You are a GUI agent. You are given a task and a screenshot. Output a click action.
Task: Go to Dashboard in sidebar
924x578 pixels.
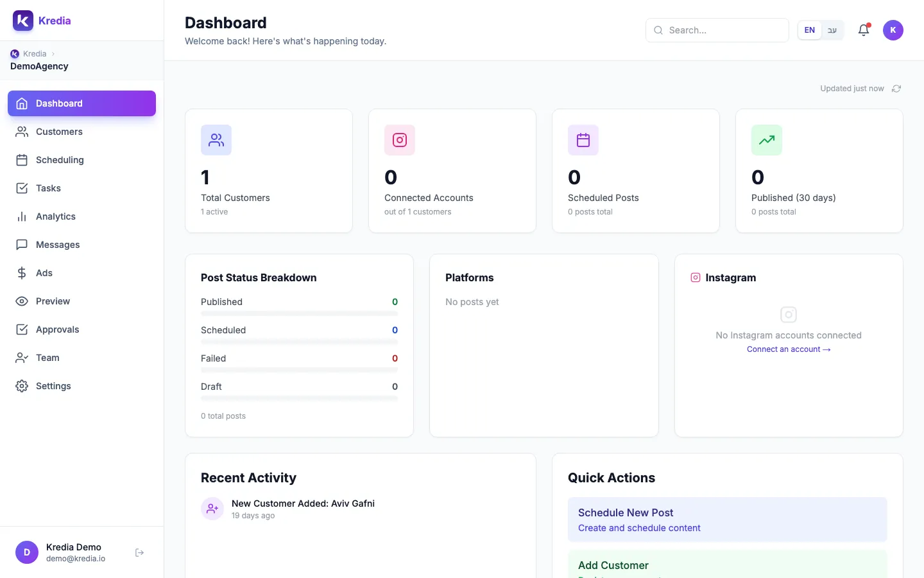pos(81,103)
